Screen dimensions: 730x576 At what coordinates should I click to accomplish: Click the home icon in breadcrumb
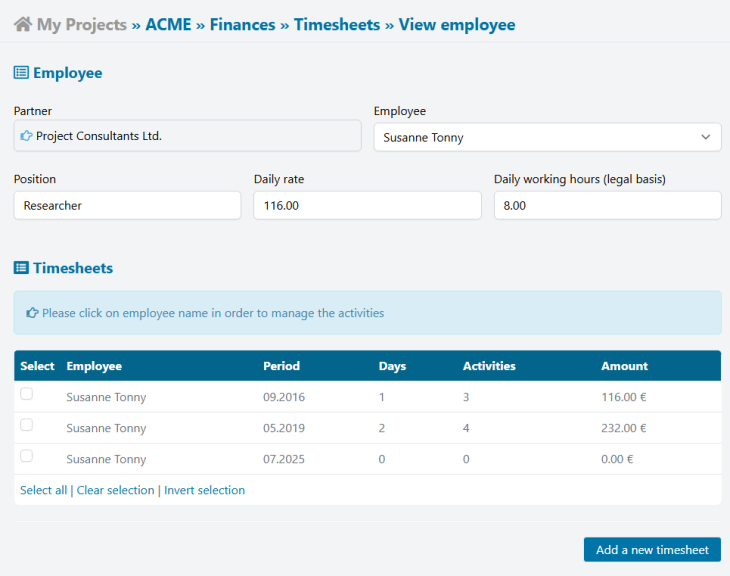(x=22, y=25)
